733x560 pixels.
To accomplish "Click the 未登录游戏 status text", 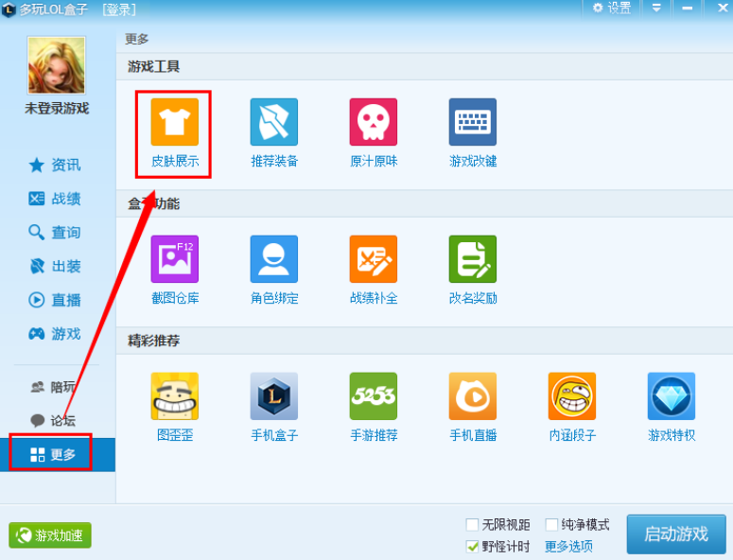I will [x=57, y=109].
